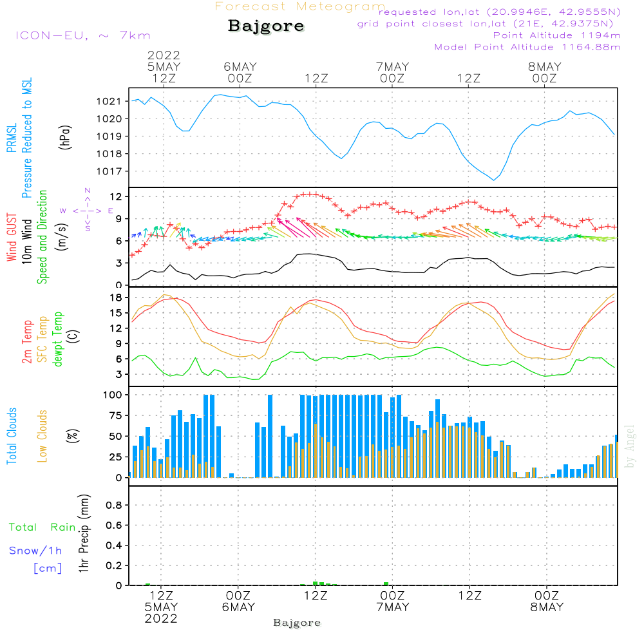
Task: Click the ICON-EU ~7km model label
Action: click(x=83, y=35)
